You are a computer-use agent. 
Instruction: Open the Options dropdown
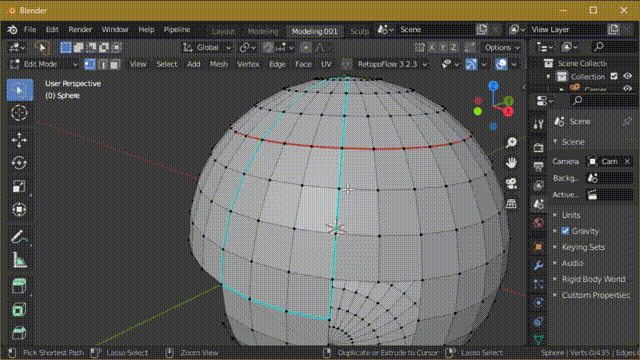pos(502,47)
